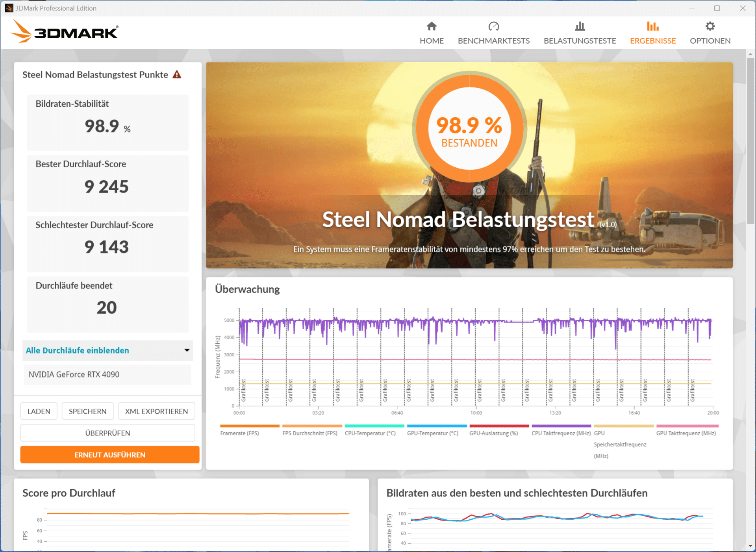Click ERNEUT AUSFÜHREN orange button
The width and height of the screenshot is (756, 552).
tap(110, 455)
